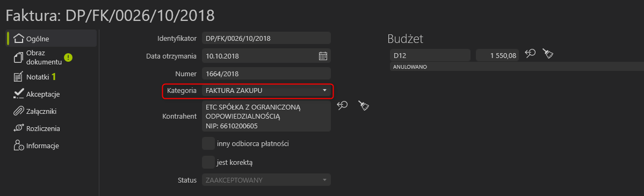Click the broom clear icon next to Kontrahent
The image size is (644, 196).
coord(364,106)
